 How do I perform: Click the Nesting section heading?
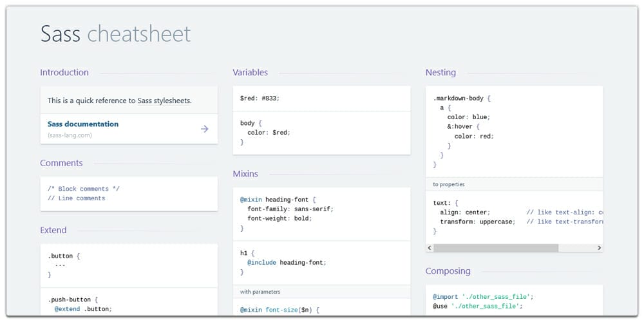pyautogui.click(x=440, y=72)
